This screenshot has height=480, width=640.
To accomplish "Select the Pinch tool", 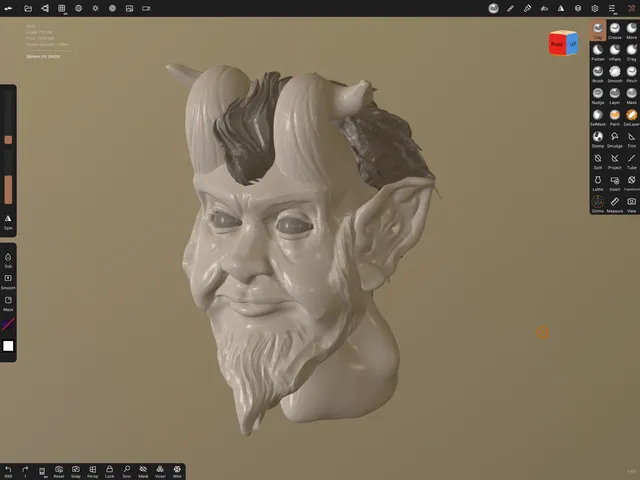I will coord(631,74).
